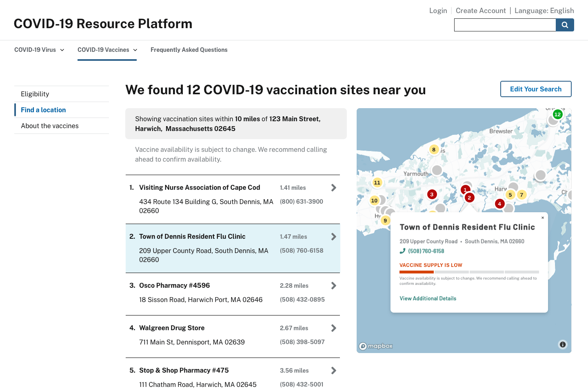Click in the site search field
The height and width of the screenshot is (391, 588).
click(x=505, y=25)
